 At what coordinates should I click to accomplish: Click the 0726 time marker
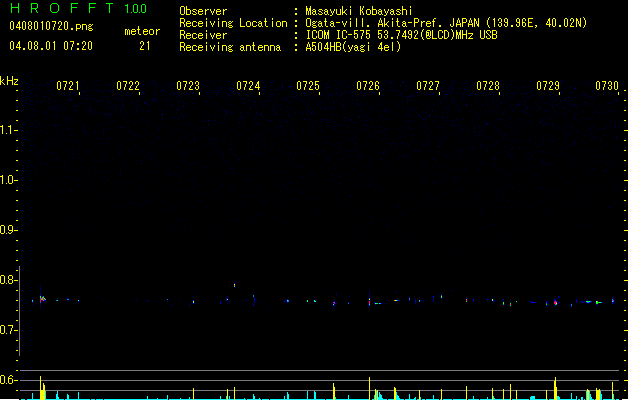(x=368, y=86)
